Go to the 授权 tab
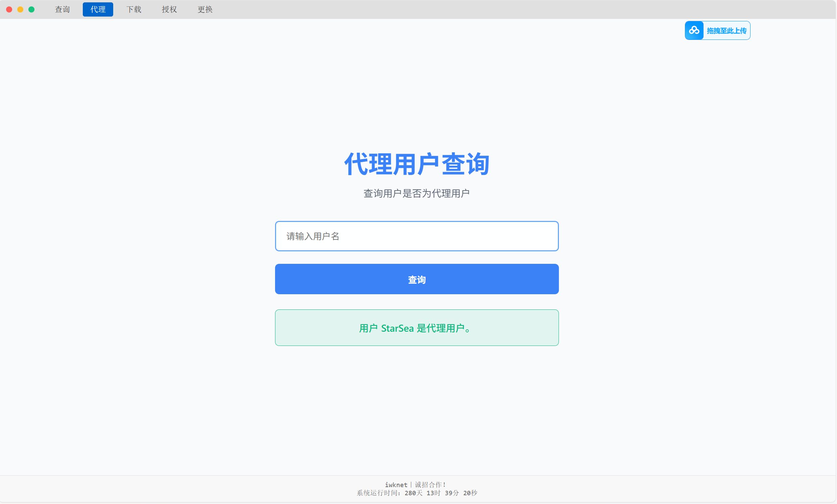This screenshot has width=837, height=504. [x=169, y=9]
